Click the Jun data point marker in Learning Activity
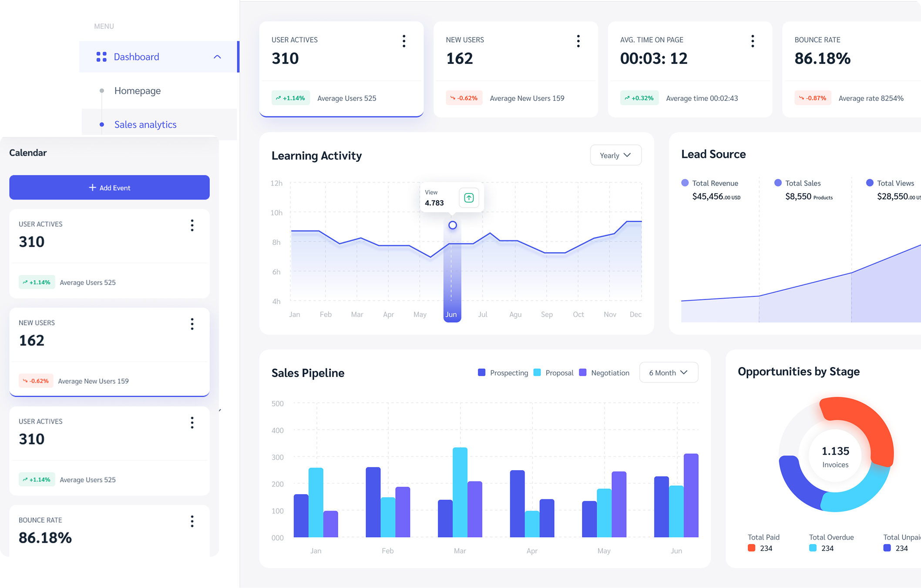The height and width of the screenshot is (588, 921). click(x=453, y=225)
